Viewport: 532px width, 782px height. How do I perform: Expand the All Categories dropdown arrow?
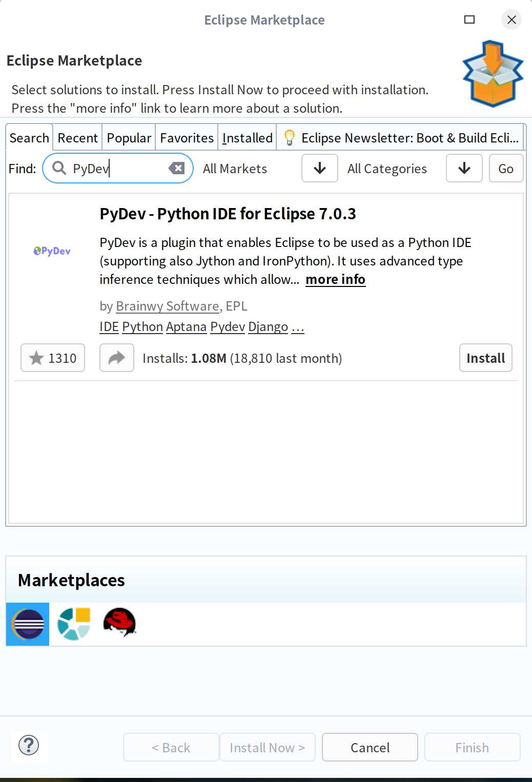click(x=464, y=168)
